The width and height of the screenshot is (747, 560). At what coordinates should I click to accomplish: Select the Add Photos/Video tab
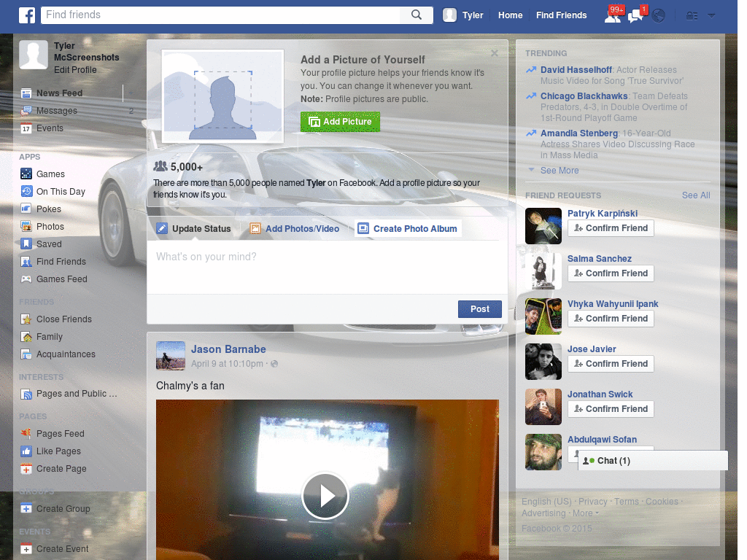295,228
